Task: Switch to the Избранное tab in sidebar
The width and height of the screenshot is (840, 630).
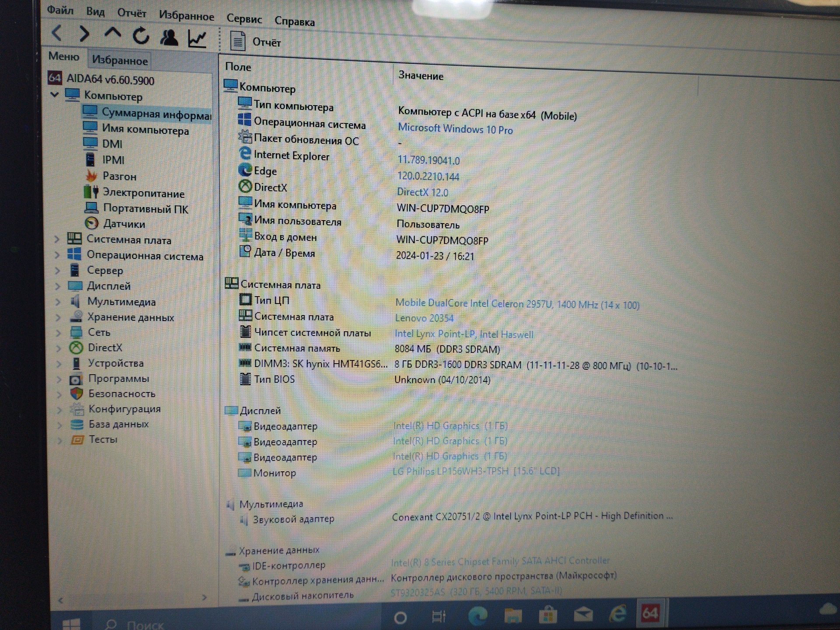Action: (119, 60)
